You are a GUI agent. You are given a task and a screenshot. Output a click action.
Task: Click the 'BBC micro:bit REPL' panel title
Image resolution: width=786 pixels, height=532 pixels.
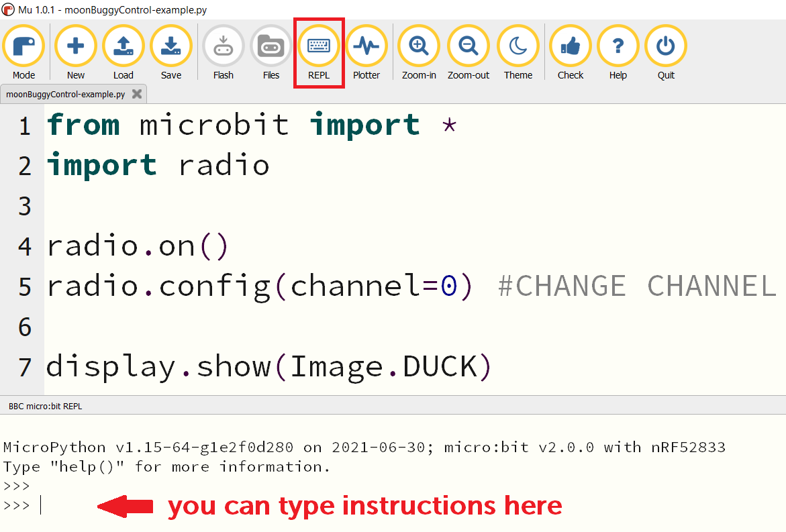[x=45, y=407]
